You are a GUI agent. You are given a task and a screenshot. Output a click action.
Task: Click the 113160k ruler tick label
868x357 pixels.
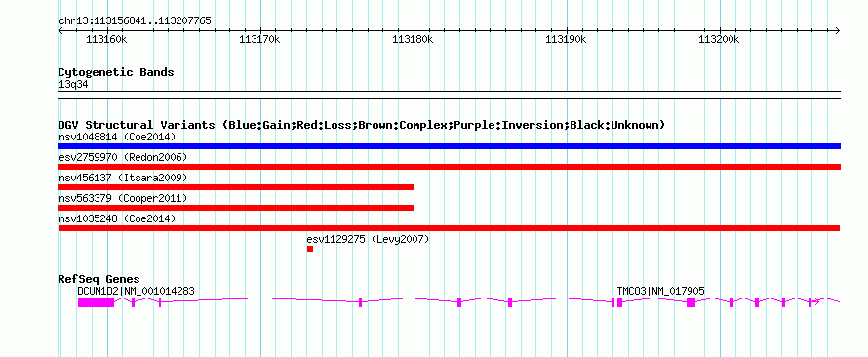pyautogui.click(x=107, y=40)
